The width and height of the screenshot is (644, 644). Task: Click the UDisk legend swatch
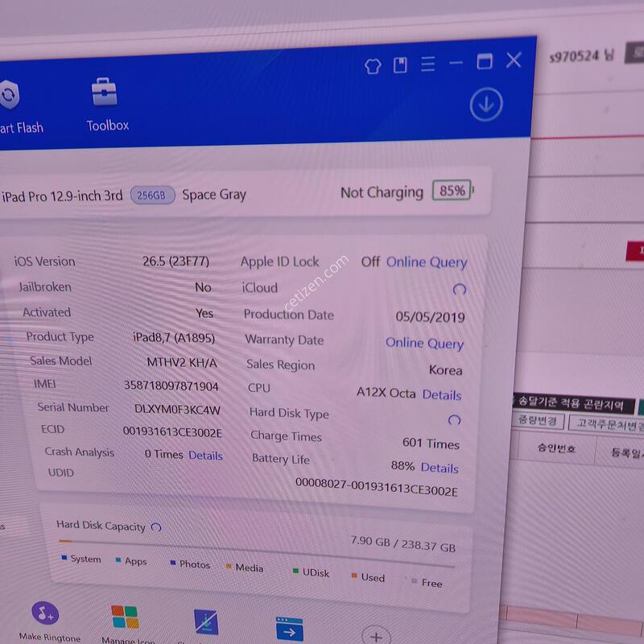(x=295, y=571)
